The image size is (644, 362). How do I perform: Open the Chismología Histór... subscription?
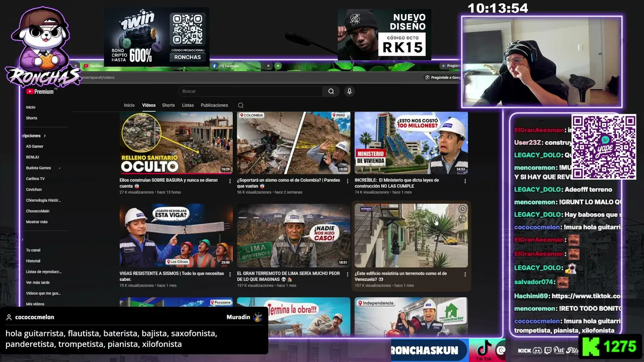click(43, 200)
